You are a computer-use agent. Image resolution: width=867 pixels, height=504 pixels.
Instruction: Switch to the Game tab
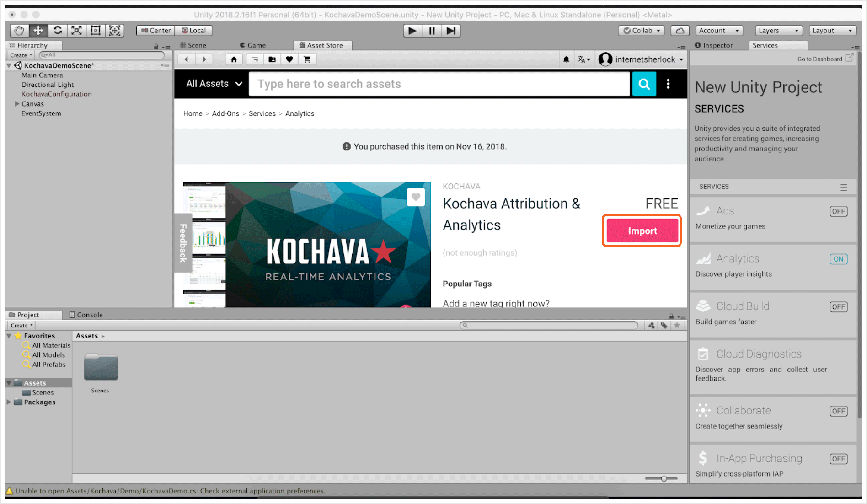253,45
